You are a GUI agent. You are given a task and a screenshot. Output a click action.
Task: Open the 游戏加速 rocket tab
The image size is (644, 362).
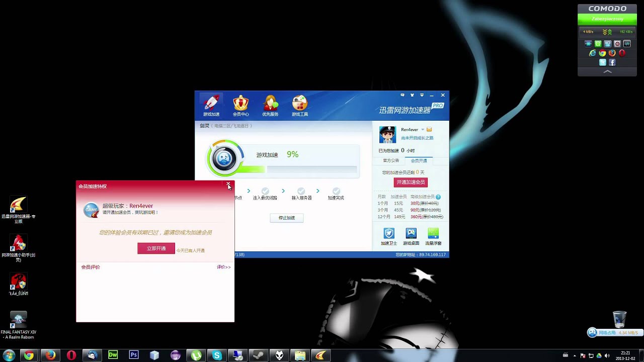[211, 105]
